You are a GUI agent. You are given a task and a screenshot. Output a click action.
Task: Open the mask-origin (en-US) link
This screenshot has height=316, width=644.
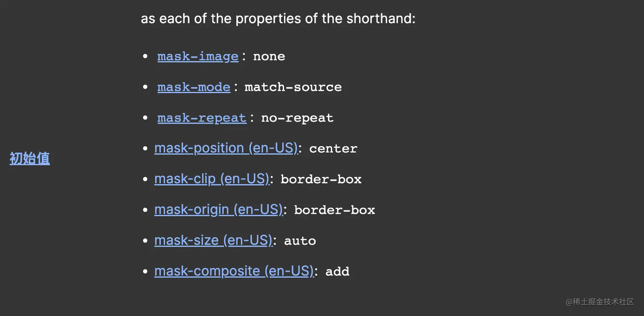(x=218, y=209)
